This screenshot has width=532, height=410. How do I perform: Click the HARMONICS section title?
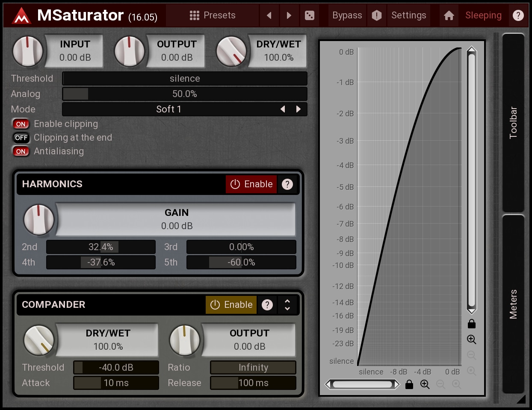pos(52,184)
